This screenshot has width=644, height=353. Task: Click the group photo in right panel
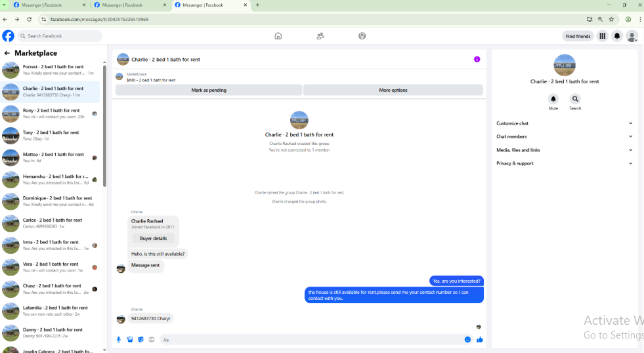click(565, 65)
